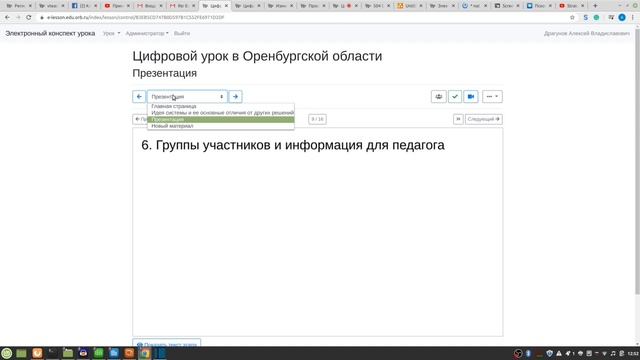
Task: Open the terminal from the taskbar
Action: [x=52, y=353]
